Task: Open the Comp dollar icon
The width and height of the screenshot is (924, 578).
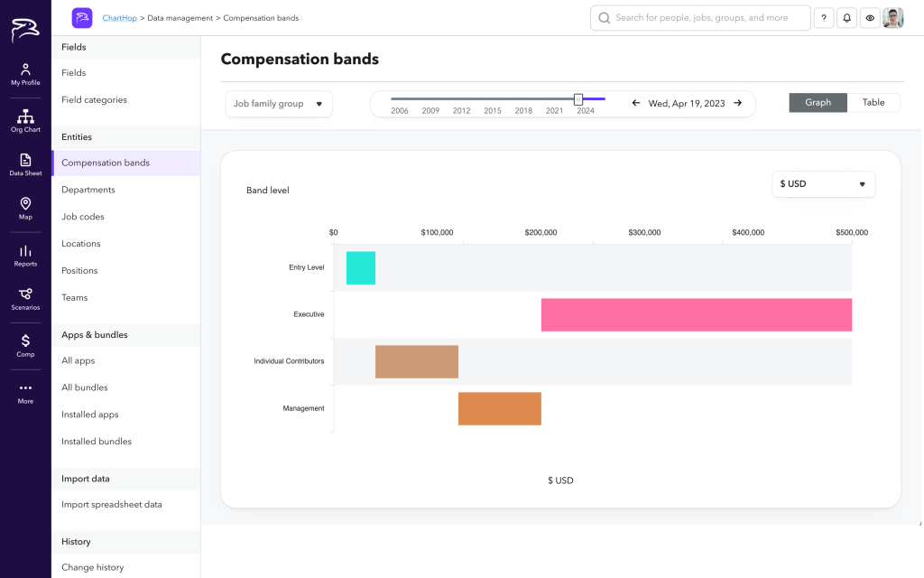Action: point(25,345)
